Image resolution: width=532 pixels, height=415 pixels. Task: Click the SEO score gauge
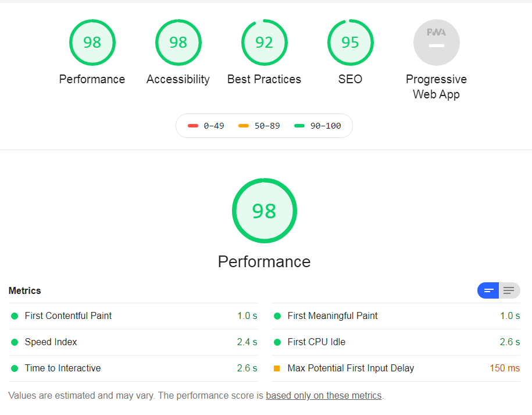350,42
